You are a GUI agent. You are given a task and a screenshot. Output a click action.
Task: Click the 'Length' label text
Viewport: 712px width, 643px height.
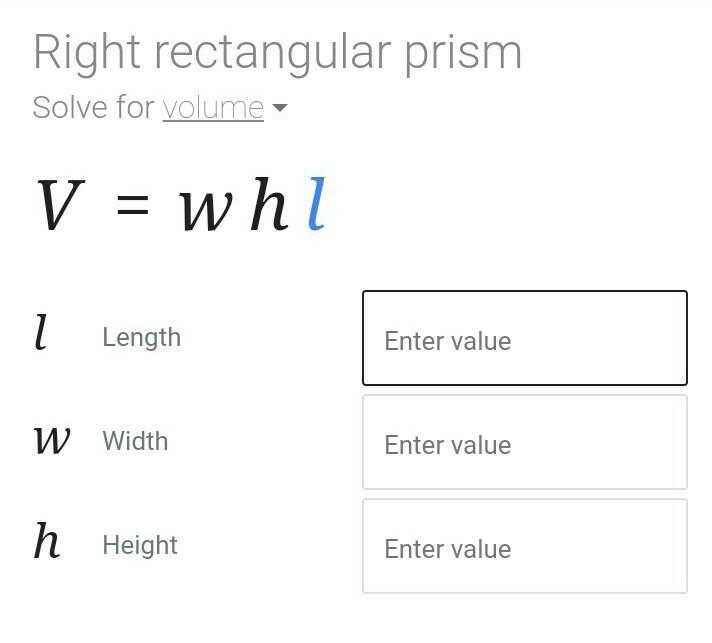(x=141, y=338)
